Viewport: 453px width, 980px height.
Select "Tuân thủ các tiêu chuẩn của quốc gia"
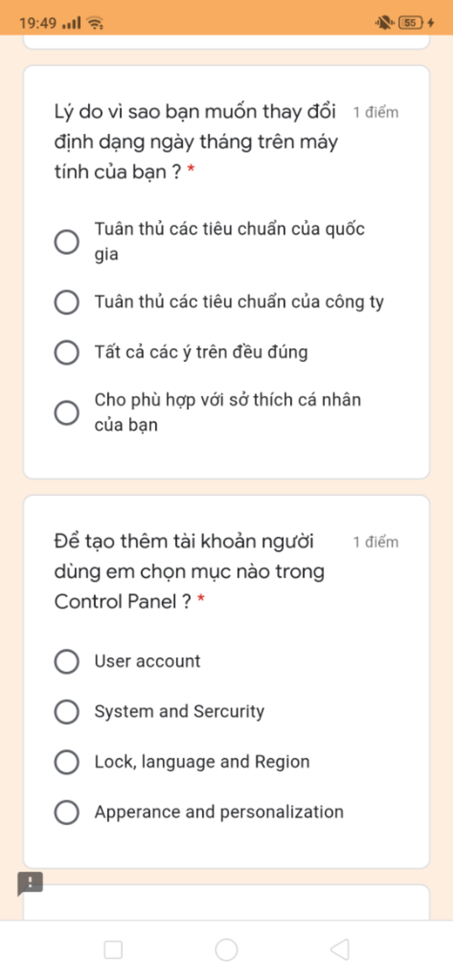[x=67, y=242]
